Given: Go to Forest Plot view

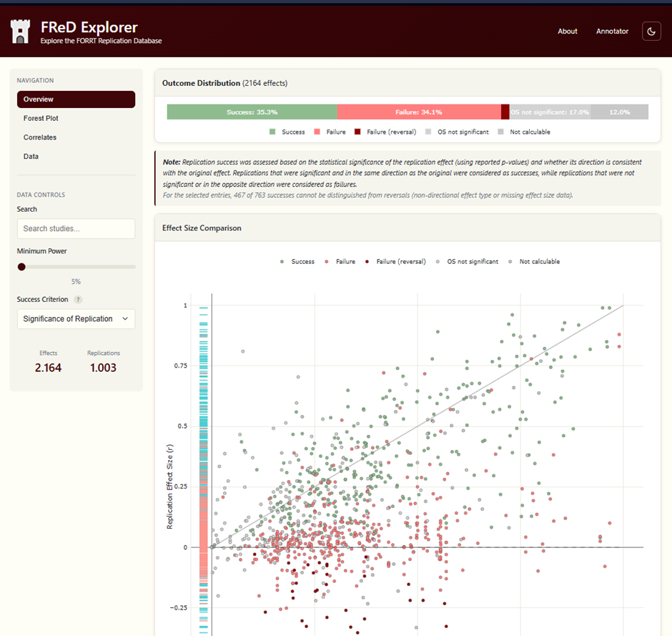Looking at the screenshot, I should tap(41, 118).
